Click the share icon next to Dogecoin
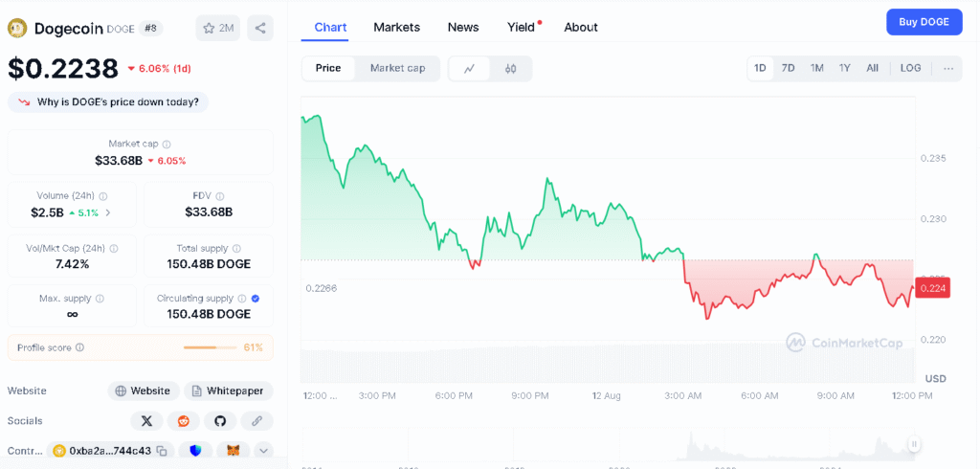Image resolution: width=980 pixels, height=469 pixels. pyautogui.click(x=259, y=28)
